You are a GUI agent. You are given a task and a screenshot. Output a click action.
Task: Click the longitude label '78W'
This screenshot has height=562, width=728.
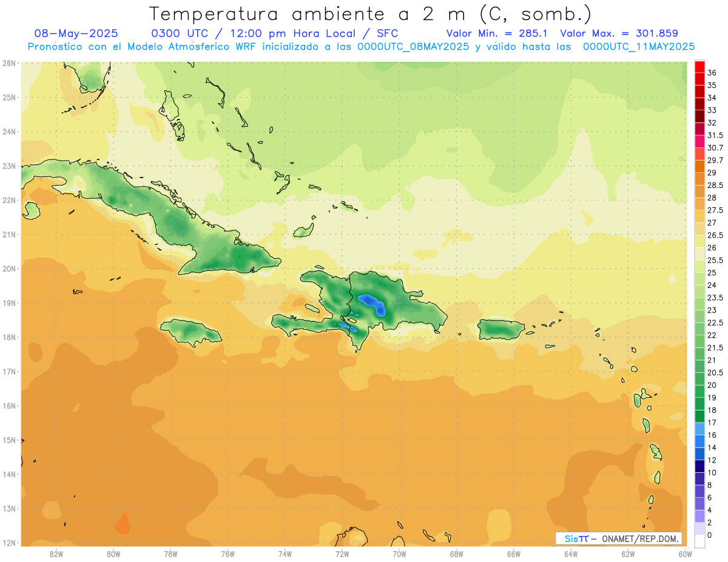tap(170, 554)
